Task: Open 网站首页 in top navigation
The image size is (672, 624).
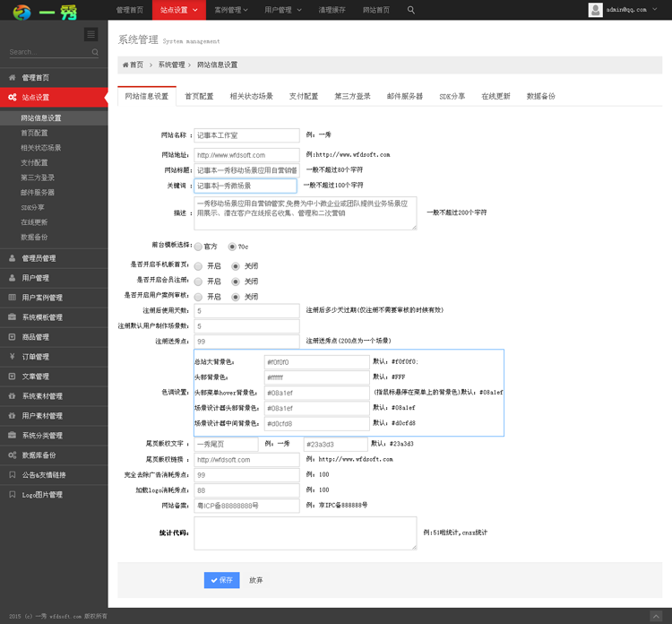Action: pos(376,10)
